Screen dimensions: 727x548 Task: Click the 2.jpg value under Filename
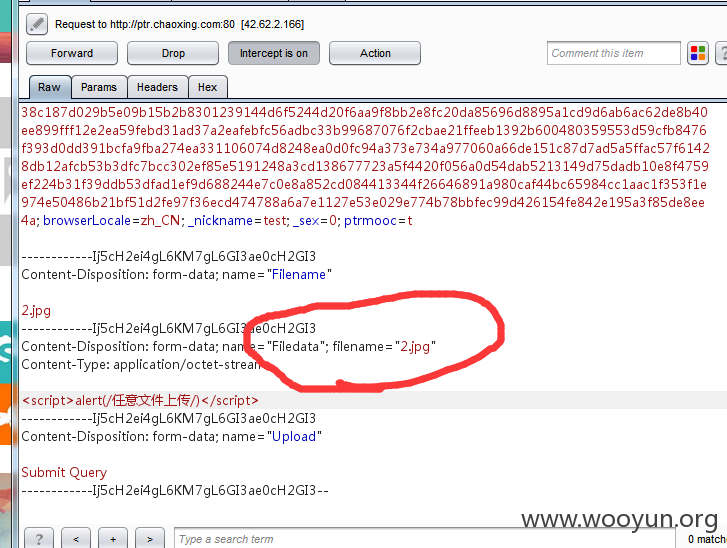(36, 311)
